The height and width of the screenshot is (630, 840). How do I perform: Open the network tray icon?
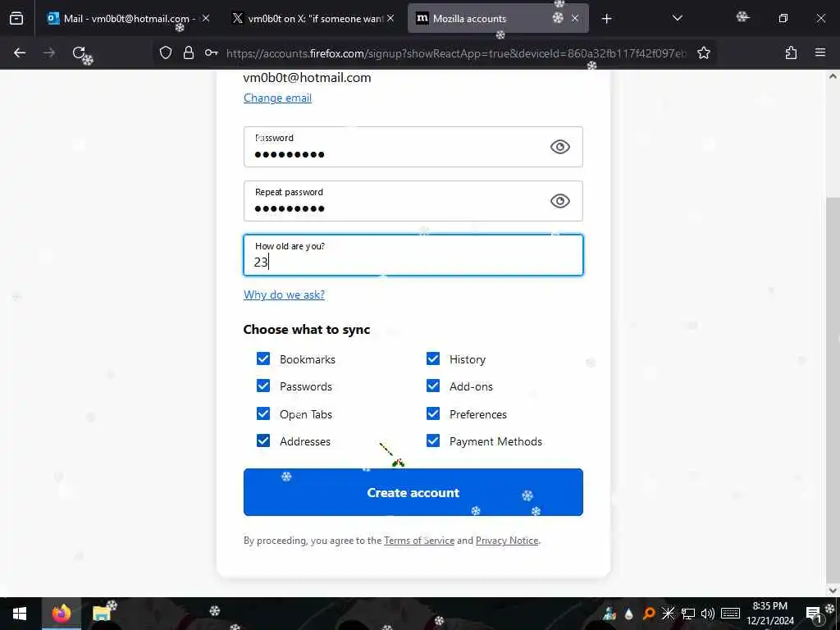pos(688,614)
